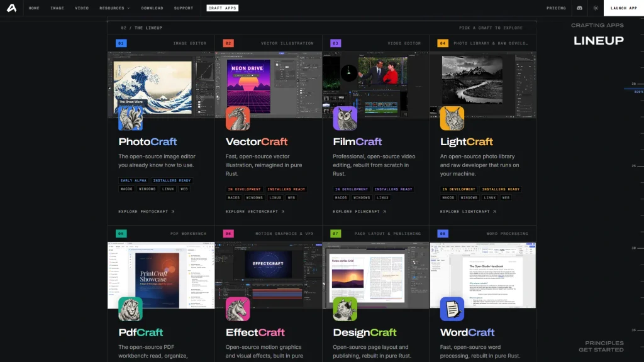
Task: Open the LightCraft black-and-white photo screenshot
Action: coord(483,85)
